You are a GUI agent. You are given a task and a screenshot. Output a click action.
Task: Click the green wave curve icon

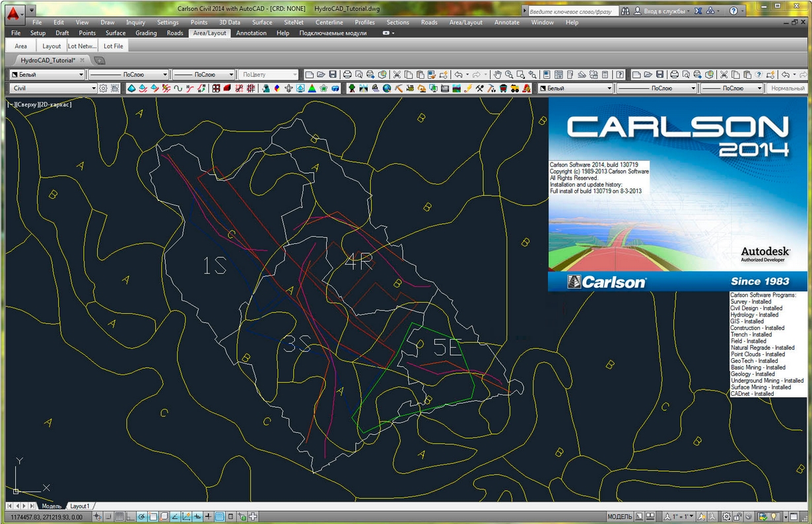[178, 88]
